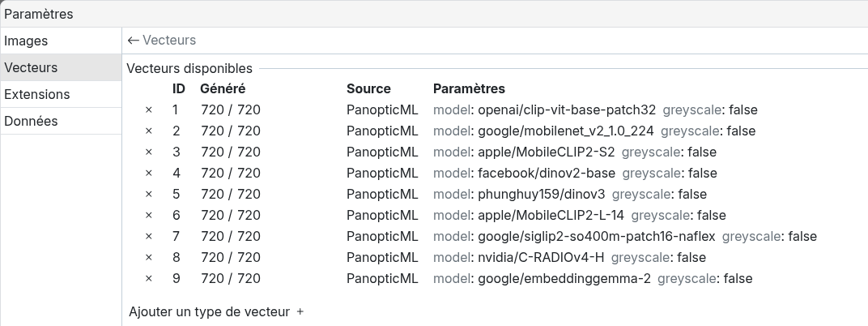Click the ID column header
Image resolution: width=868 pixels, height=326 pixels.
pyautogui.click(x=179, y=88)
